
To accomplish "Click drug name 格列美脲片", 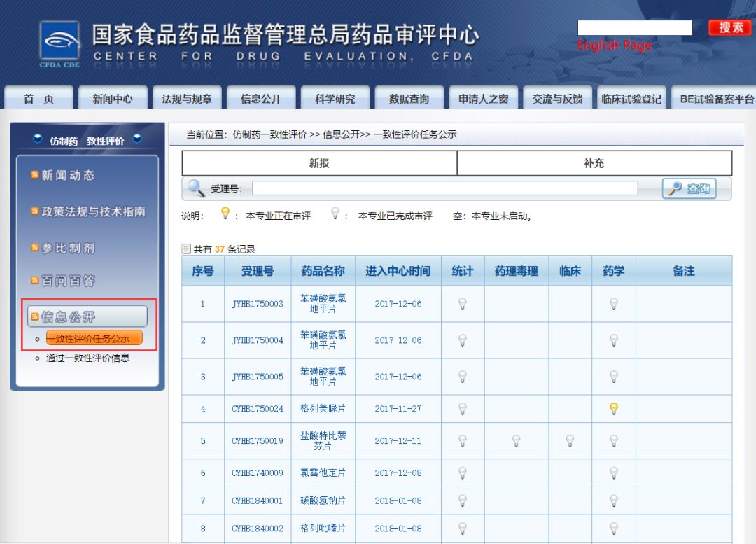I will 323,408.
